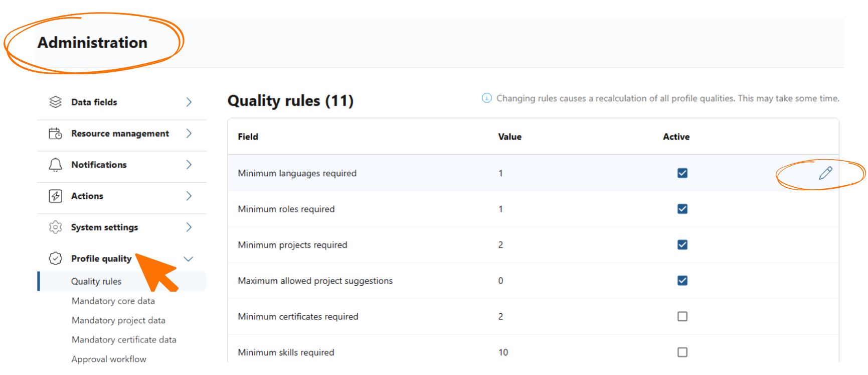Open the Approval workflow page

coord(109,359)
